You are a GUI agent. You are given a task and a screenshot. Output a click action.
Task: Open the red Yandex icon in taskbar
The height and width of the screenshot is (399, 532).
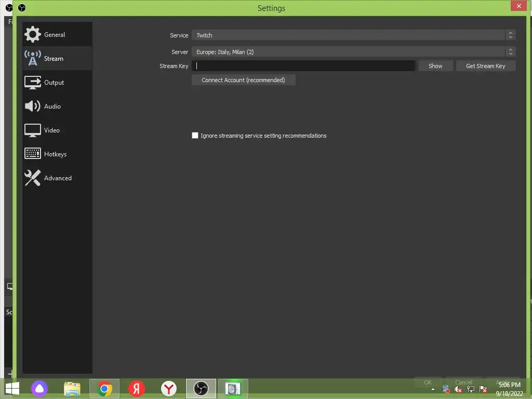pos(137,389)
